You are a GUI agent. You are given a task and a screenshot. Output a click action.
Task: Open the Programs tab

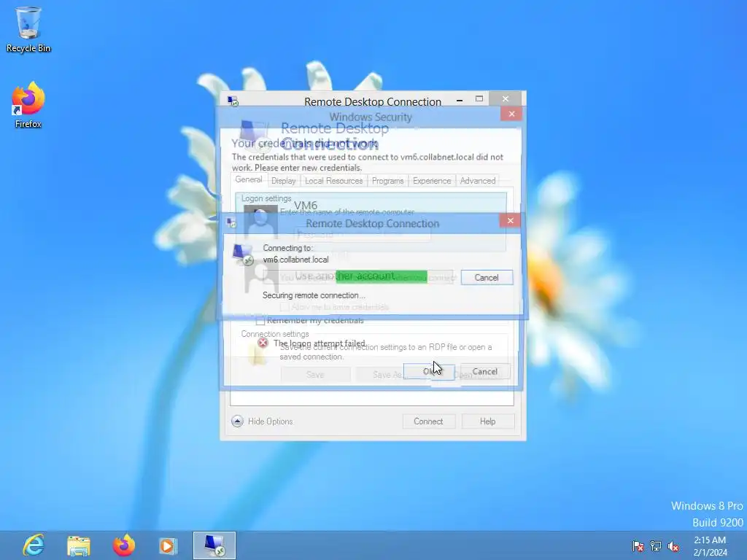click(387, 181)
